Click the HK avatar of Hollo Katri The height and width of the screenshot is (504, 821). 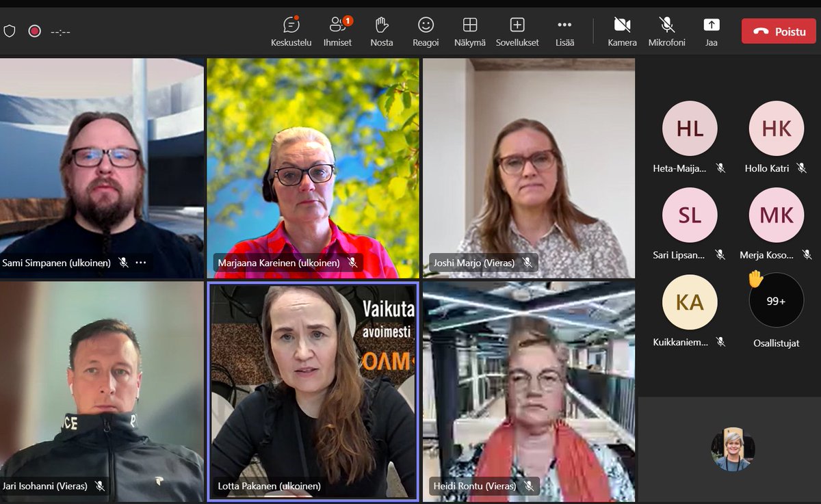777,129
